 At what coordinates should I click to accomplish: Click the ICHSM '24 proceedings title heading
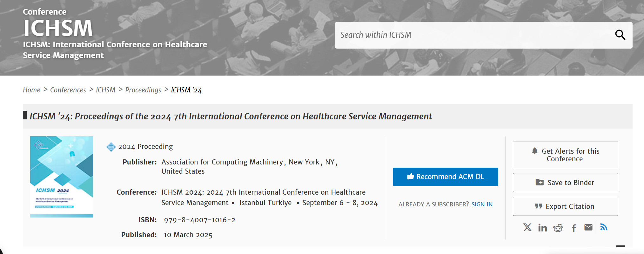231,117
